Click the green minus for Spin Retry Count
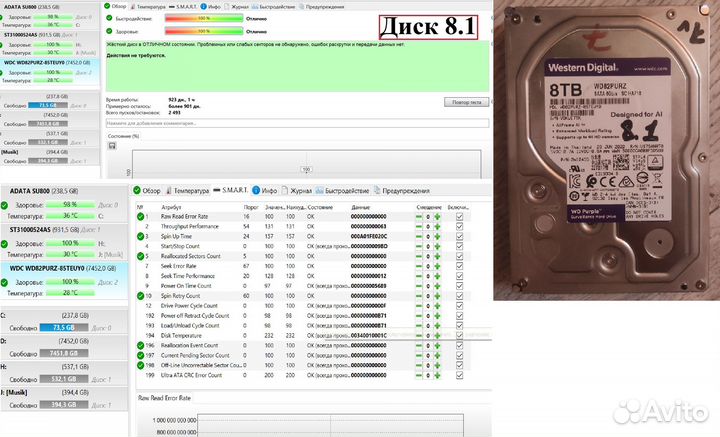This screenshot has width=720, height=437. click(419, 296)
